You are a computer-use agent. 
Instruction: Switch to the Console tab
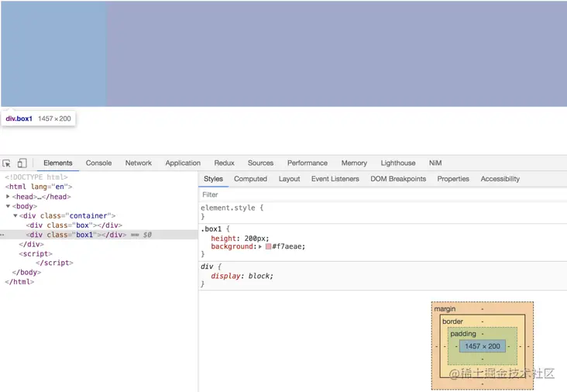(98, 163)
